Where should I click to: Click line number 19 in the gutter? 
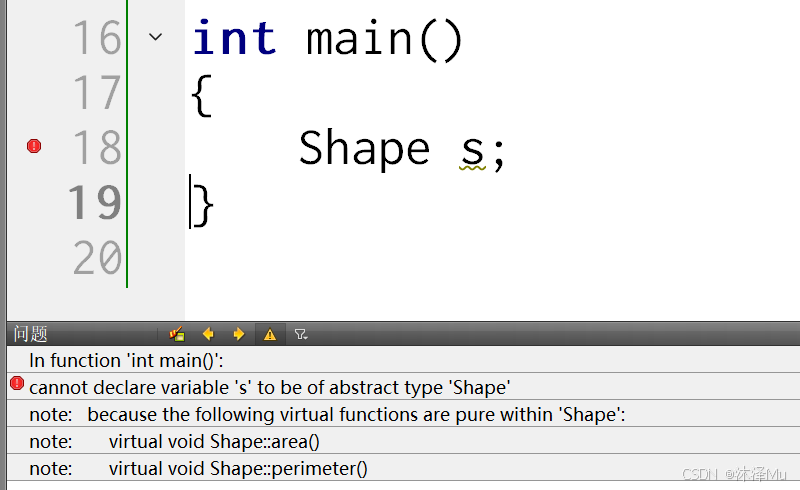[95, 203]
